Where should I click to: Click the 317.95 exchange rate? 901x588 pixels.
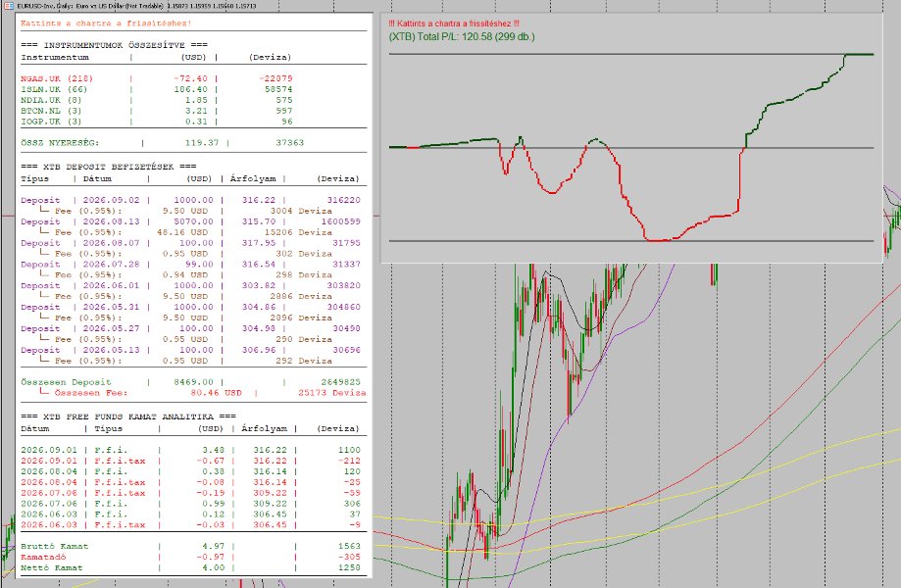(x=259, y=243)
